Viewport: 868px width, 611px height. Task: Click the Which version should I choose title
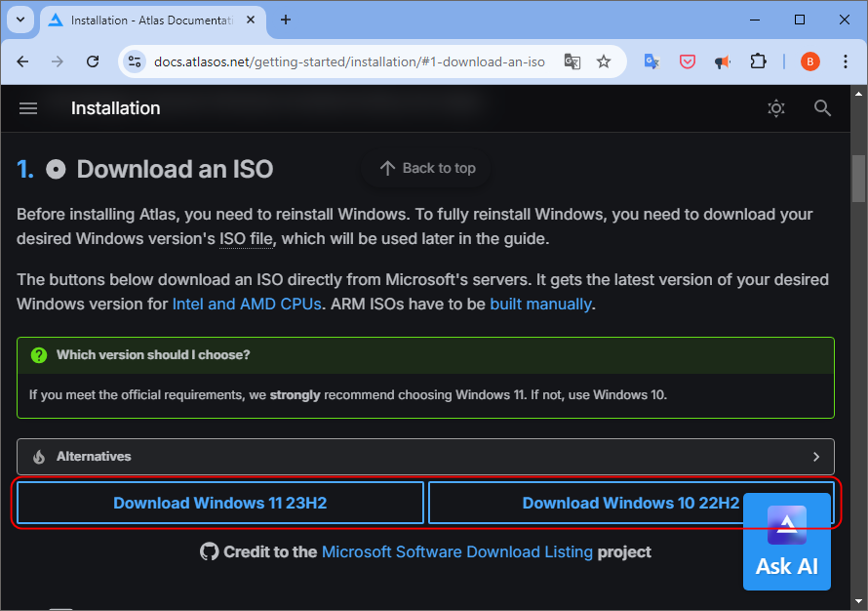tap(153, 355)
